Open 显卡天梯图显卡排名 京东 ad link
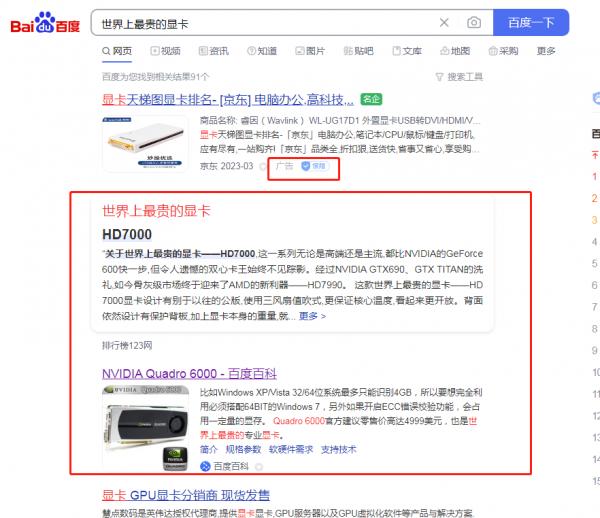The width and height of the screenshot is (600, 518). click(x=228, y=100)
